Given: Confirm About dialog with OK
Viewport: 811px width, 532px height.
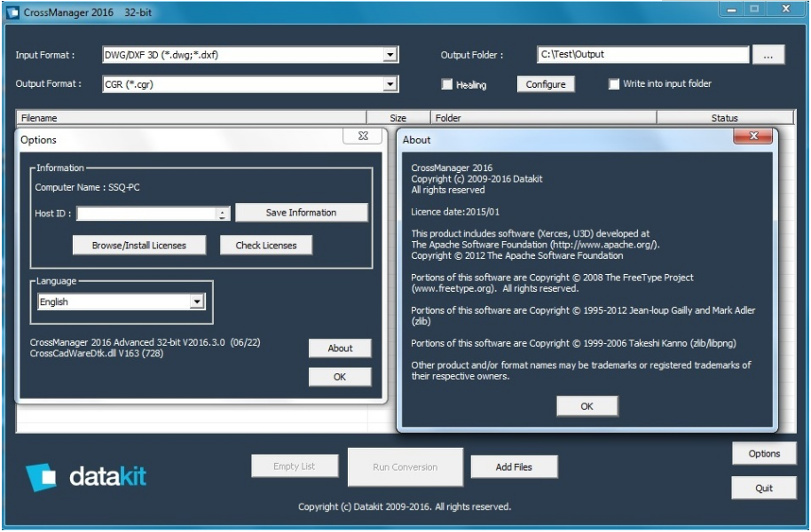Looking at the screenshot, I should pos(587,406).
